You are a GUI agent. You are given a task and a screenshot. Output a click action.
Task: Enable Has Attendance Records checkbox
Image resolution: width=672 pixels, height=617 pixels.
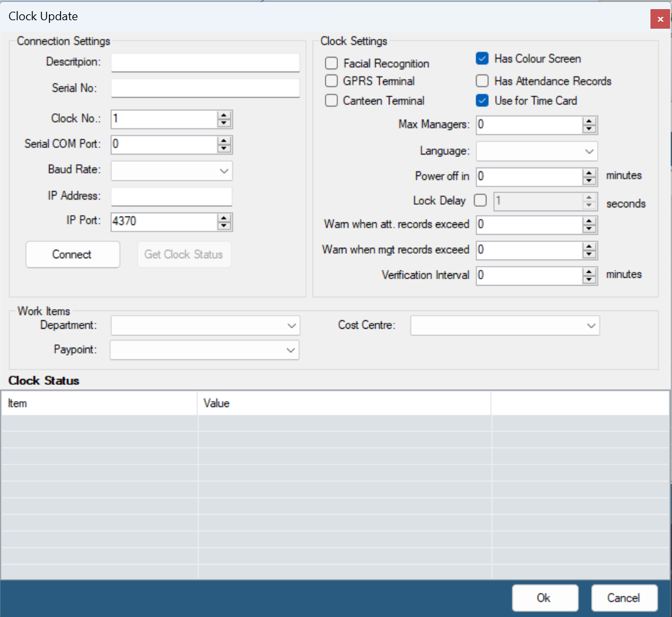point(482,81)
